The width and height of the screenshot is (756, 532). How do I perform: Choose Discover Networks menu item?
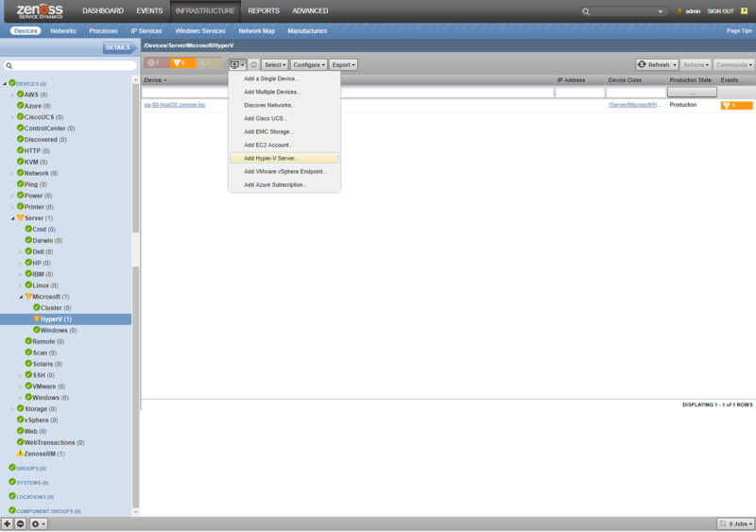(284, 105)
